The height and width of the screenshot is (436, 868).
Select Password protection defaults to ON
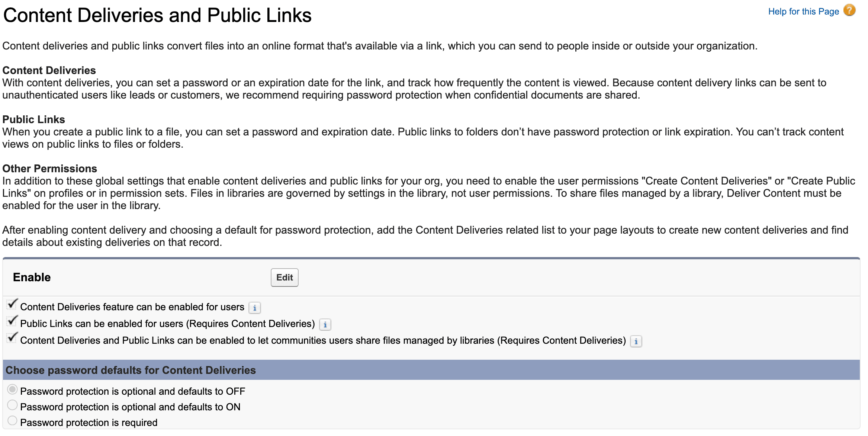tap(12, 405)
